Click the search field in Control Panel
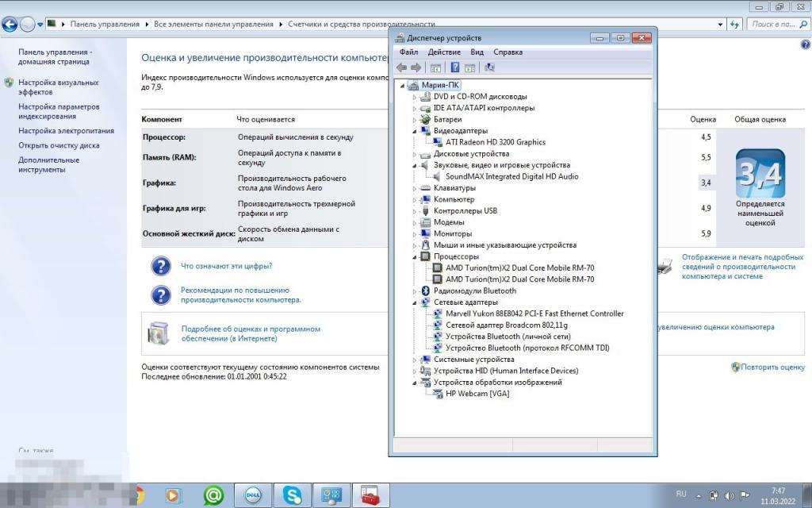812x508 pixels. pyautogui.click(x=777, y=24)
